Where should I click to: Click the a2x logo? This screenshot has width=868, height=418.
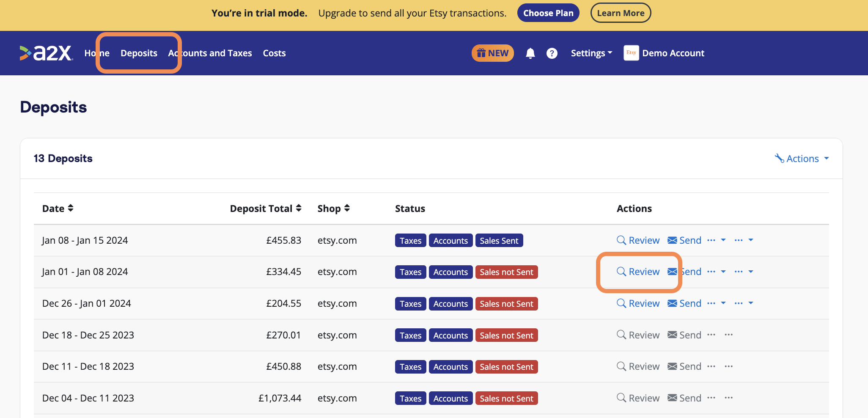[x=47, y=53]
